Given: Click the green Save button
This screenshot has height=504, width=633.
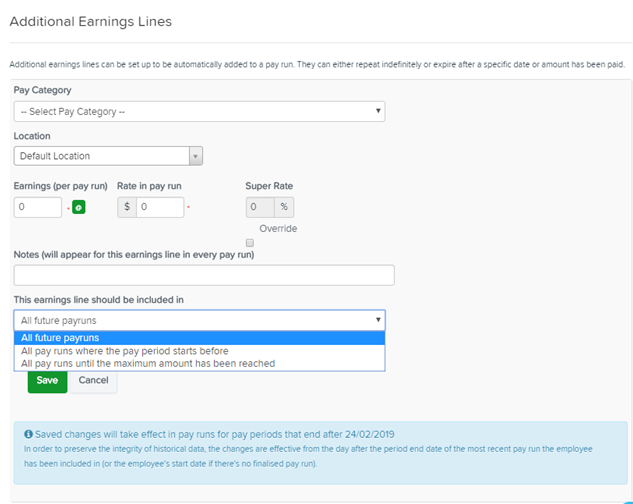Looking at the screenshot, I should click(x=47, y=380).
